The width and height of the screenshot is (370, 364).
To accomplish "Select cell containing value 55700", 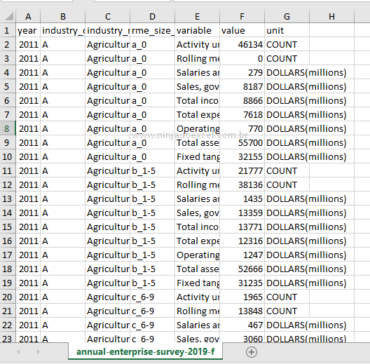I will [x=242, y=143].
